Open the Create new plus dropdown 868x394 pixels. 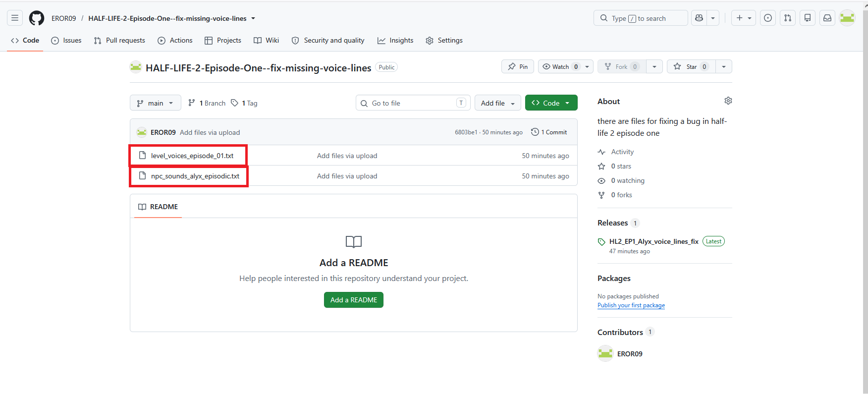[x=744, y=18]
